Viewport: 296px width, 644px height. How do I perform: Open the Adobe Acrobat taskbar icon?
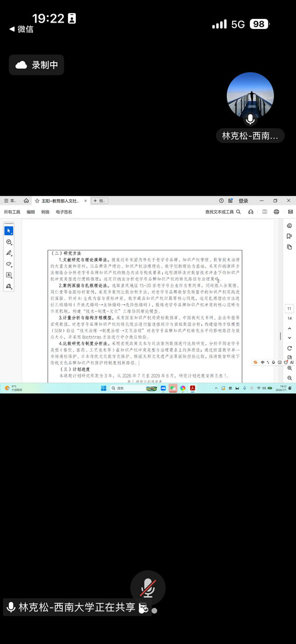pyautogui.click(x=192, y=388)
